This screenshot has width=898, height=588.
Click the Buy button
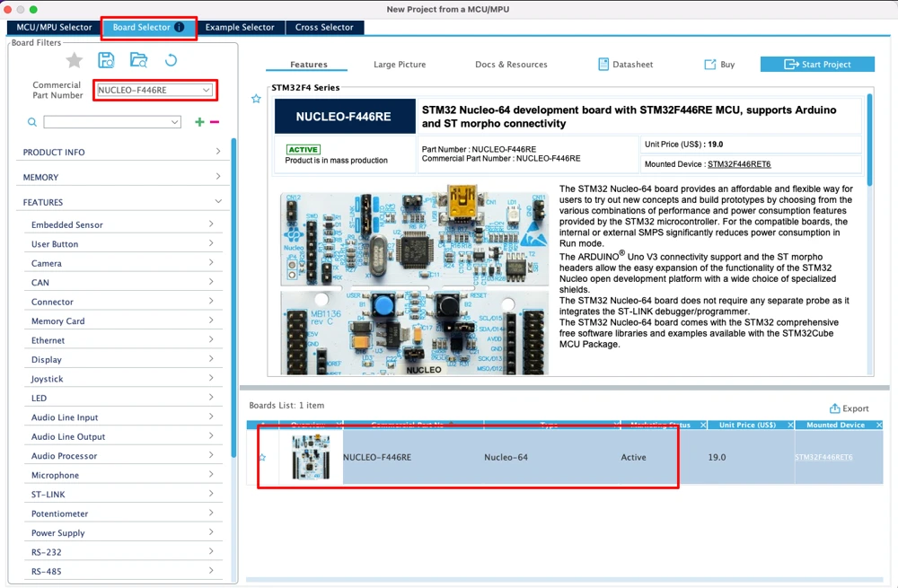coord(719,64)
